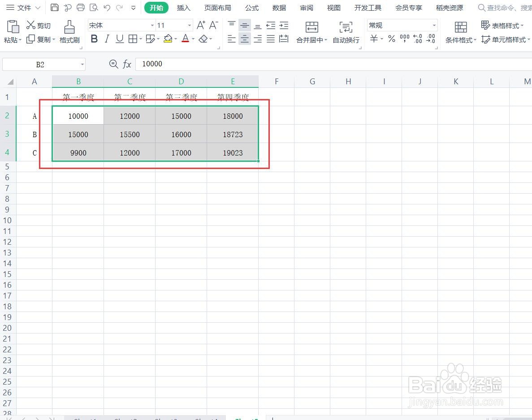The image size is (532, 420).
Task: Open the fill color dropdown arrow
Action: [176, 39]
